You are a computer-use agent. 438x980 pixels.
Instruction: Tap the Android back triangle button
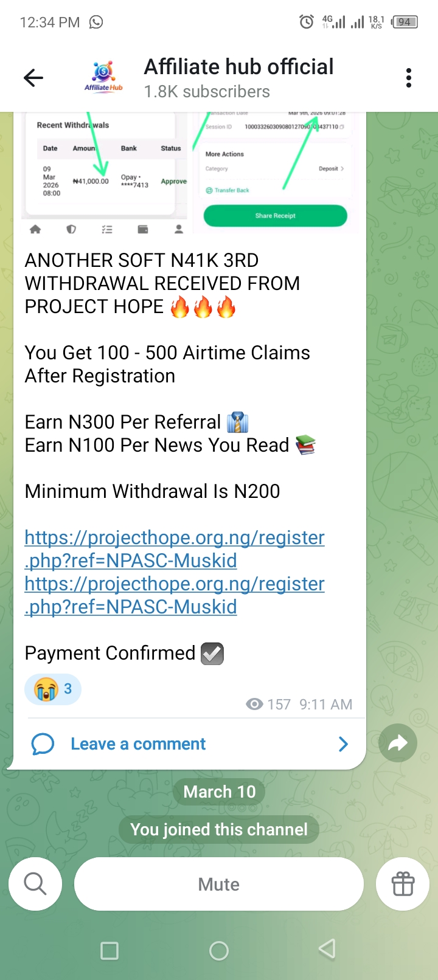pyautogui.click(x=327, y=949)
